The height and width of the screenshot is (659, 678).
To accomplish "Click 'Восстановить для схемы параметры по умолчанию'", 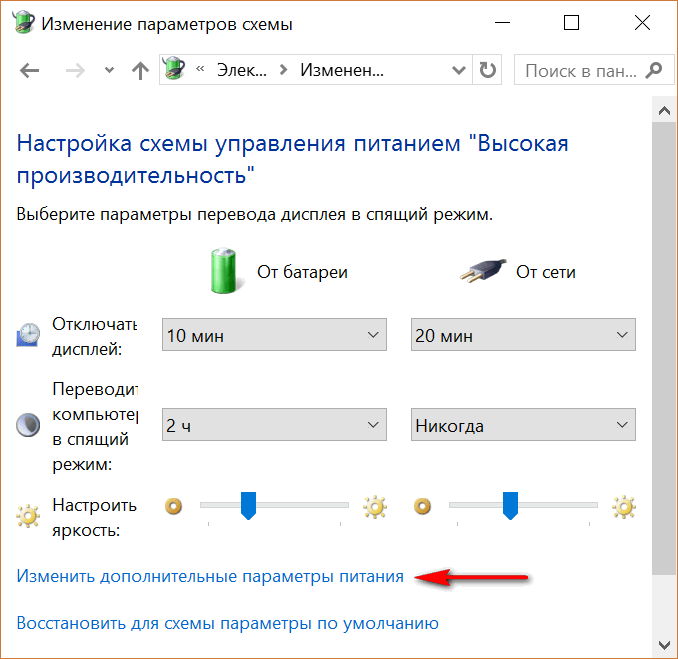I will pyautogui.click(x=227, y=624).
